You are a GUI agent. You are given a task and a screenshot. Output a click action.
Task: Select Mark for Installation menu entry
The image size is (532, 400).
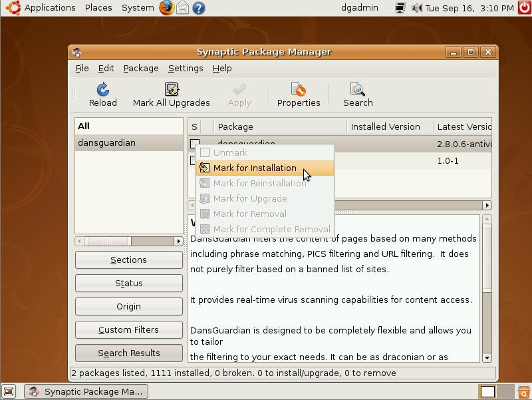(265, 168)
